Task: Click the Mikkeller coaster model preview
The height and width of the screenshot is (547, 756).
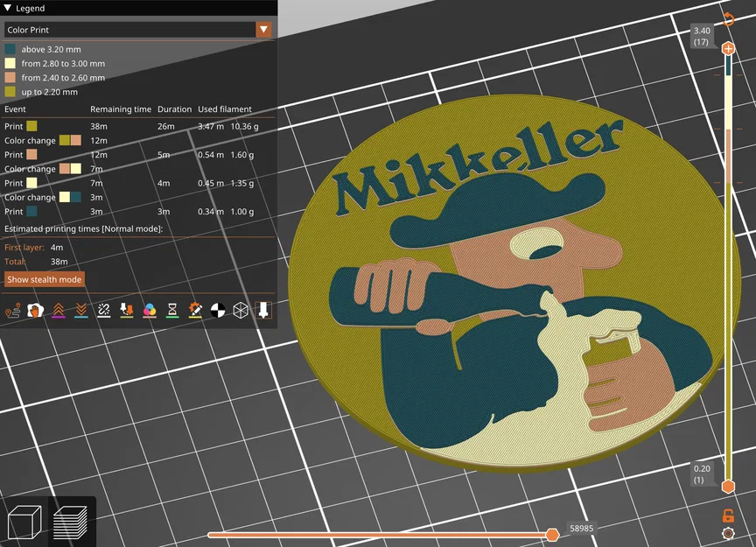Action: (514, 282)
